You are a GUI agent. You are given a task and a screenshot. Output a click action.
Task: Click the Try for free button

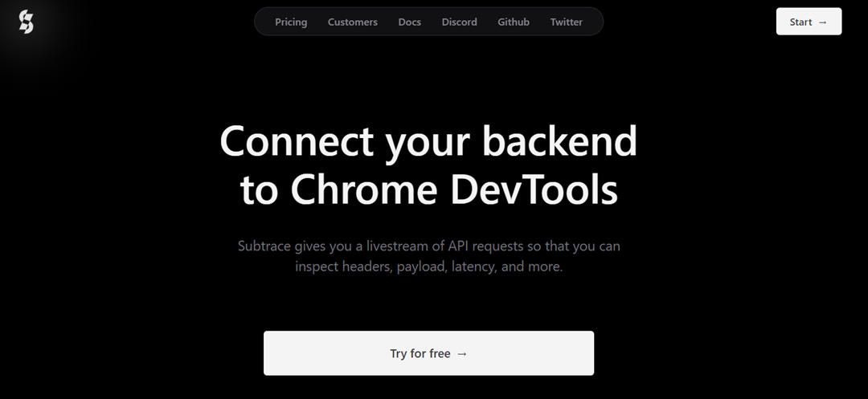(428, 353)
